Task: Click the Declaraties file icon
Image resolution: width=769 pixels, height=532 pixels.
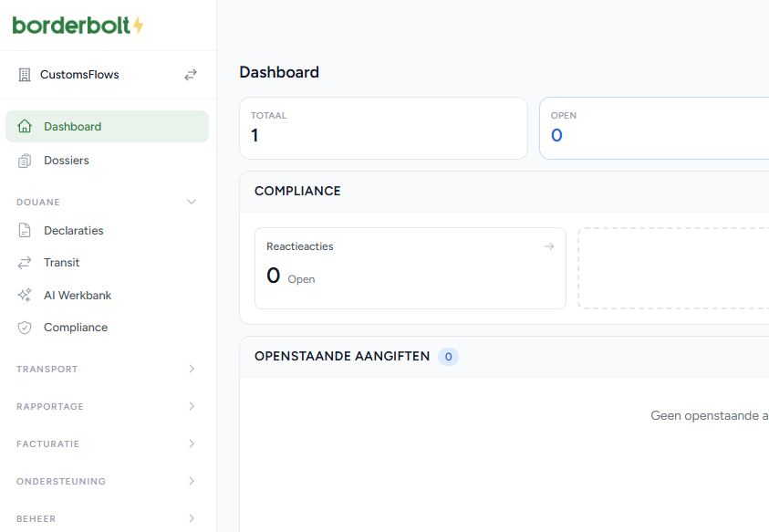Action: click(25, 231)
